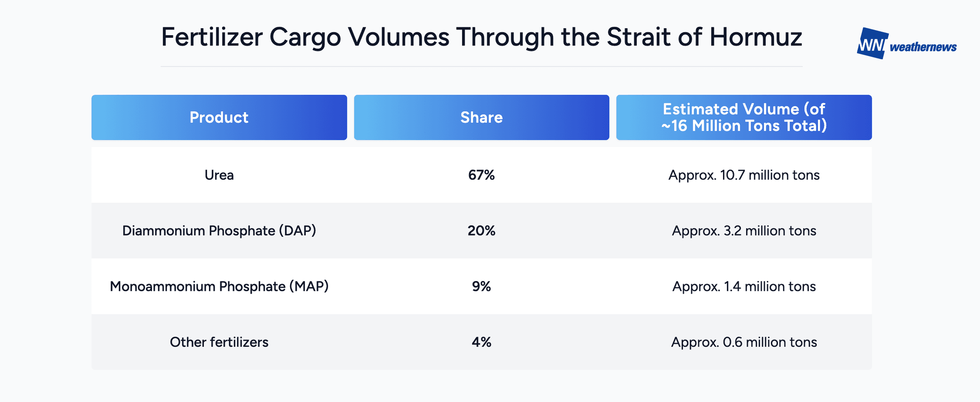Click the Approx. 3.2 million tons cell
This screenshot has height=402, width=980.
click(744, 231)
